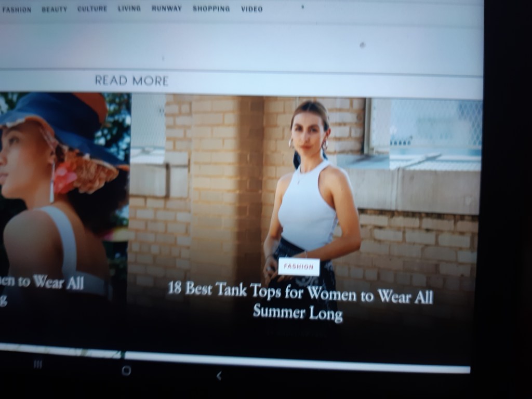Viewport: 532px width, 399px height.
Task: Tap the FASHION tag above tank tops headline
Action: tap(299, 267)
